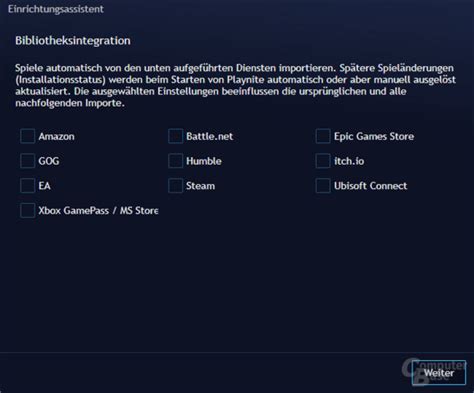Viewport: 474px width, 393px height.
Task: Click the GOG label text
Action: point(49,161)
